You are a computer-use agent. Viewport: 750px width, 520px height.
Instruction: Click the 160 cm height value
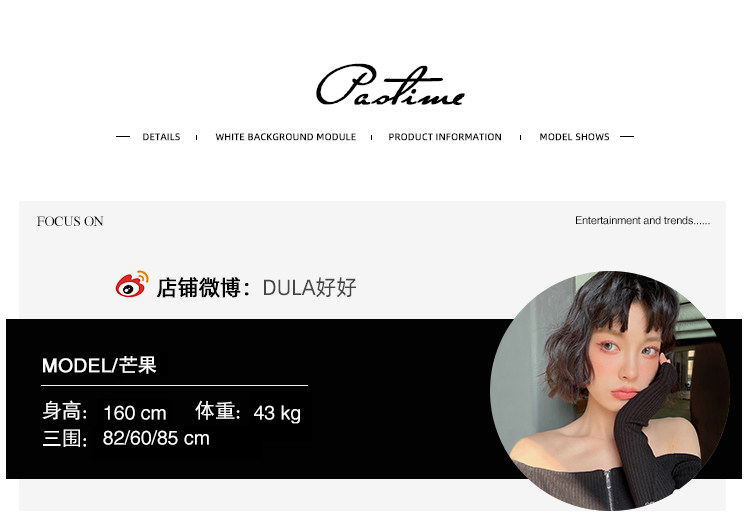point(135,413)
